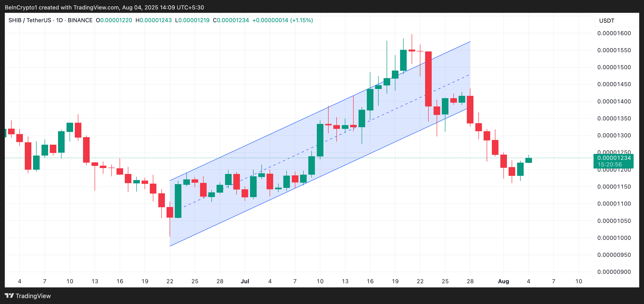This screenshot has height=304, width=644.
Task: Click the TradingView wordmark text at bottom
Action: point(33,296)
